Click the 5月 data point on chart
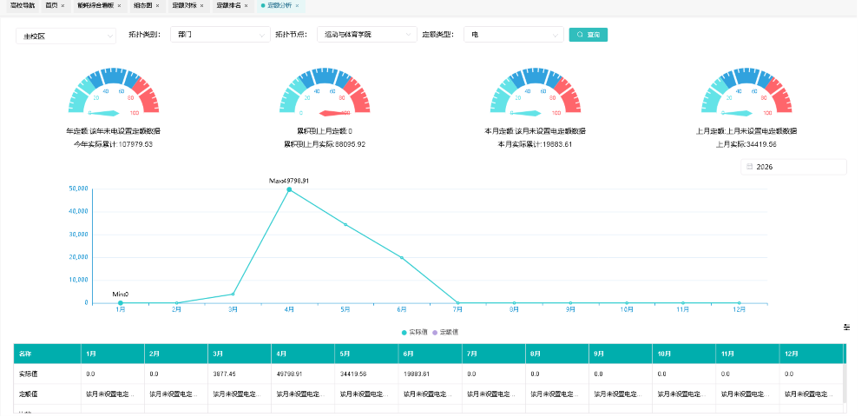Viewport: 868px width, 417px height. click(x=345, y=224)
